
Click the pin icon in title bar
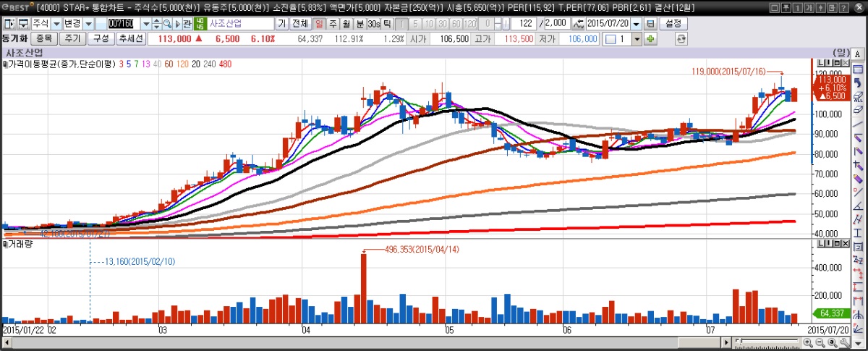tap(785, 7)
